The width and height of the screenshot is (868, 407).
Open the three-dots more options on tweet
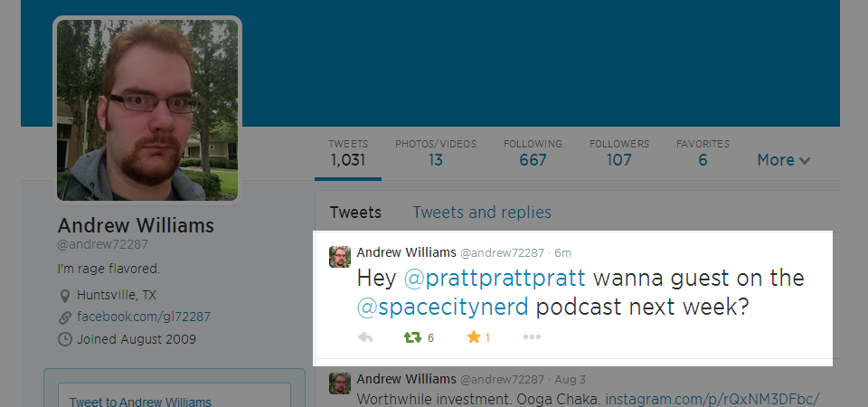[x=532, y=337]
